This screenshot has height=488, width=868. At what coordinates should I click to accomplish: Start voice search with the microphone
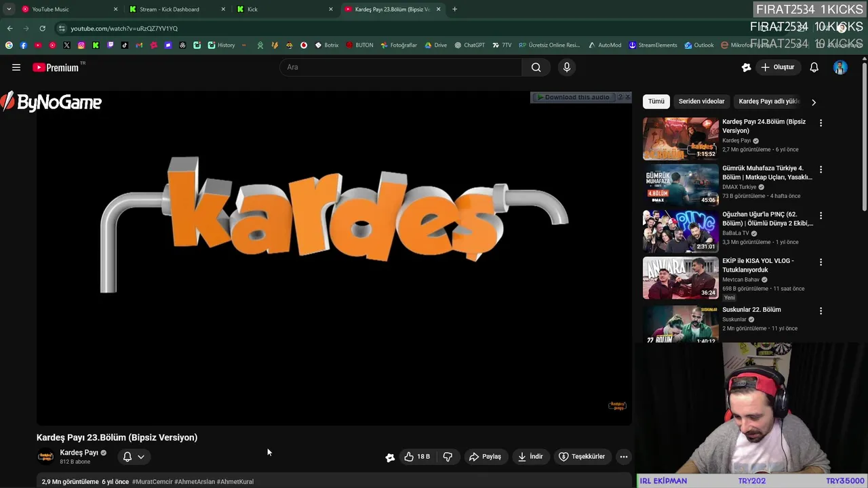coord(567,67)
